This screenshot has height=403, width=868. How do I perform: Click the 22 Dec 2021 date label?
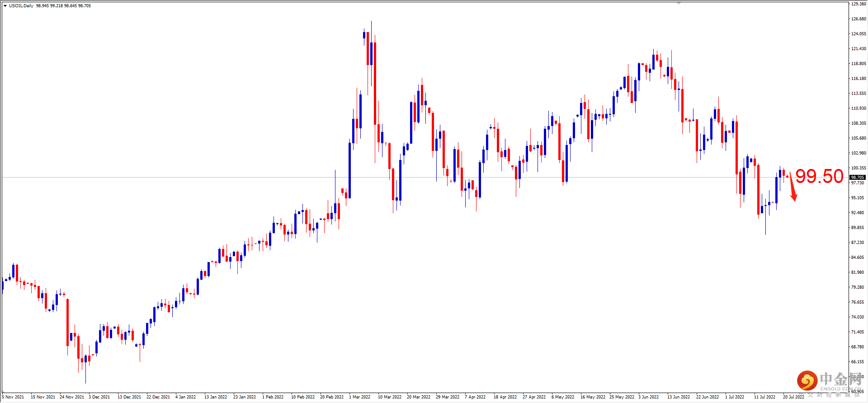(158, 397)
